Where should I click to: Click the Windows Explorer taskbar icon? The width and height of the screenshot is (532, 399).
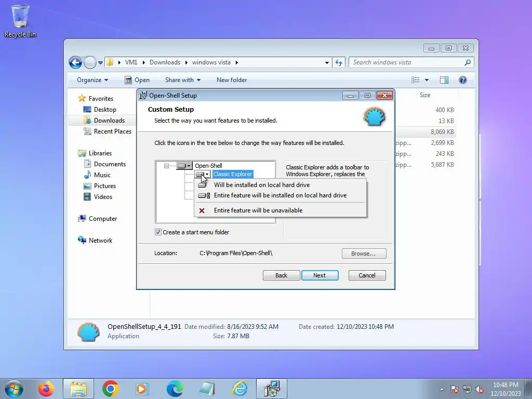(78, 389)
